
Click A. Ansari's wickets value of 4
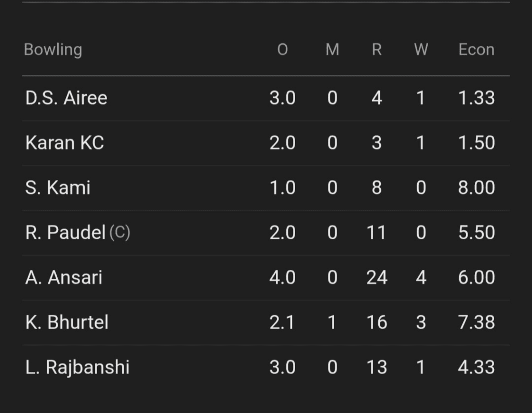pos(421,277)
